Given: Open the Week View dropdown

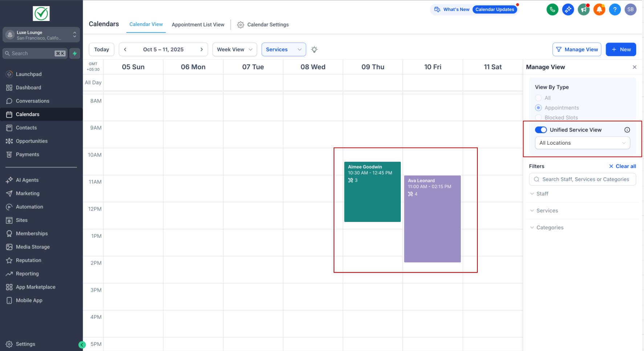Looking at the screenshot, I should [235, 49].
